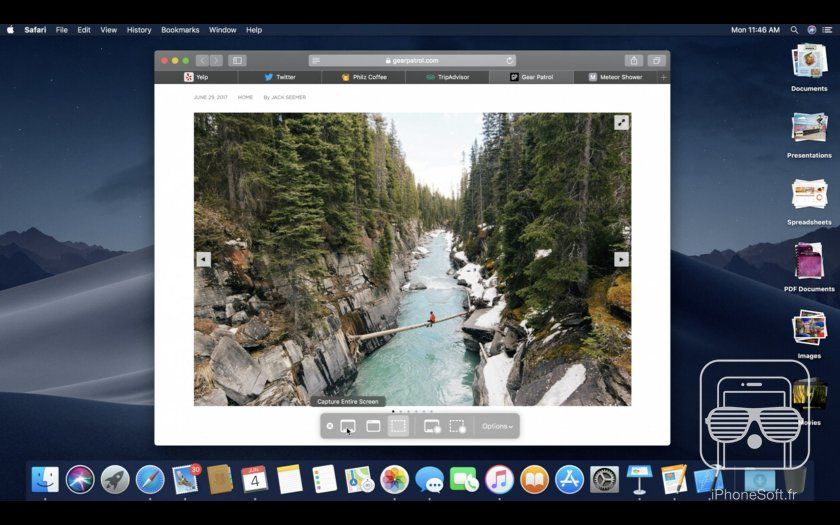Click the Safari Share icon
The height and width of the screenshot is (525, 840).
[633, 60]
